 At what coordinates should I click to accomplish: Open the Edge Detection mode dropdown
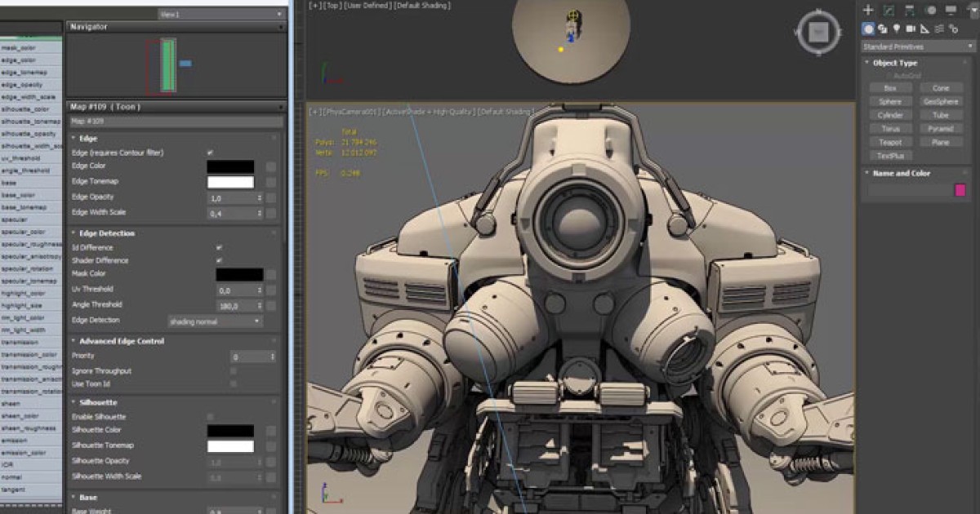tap(216, 321)
